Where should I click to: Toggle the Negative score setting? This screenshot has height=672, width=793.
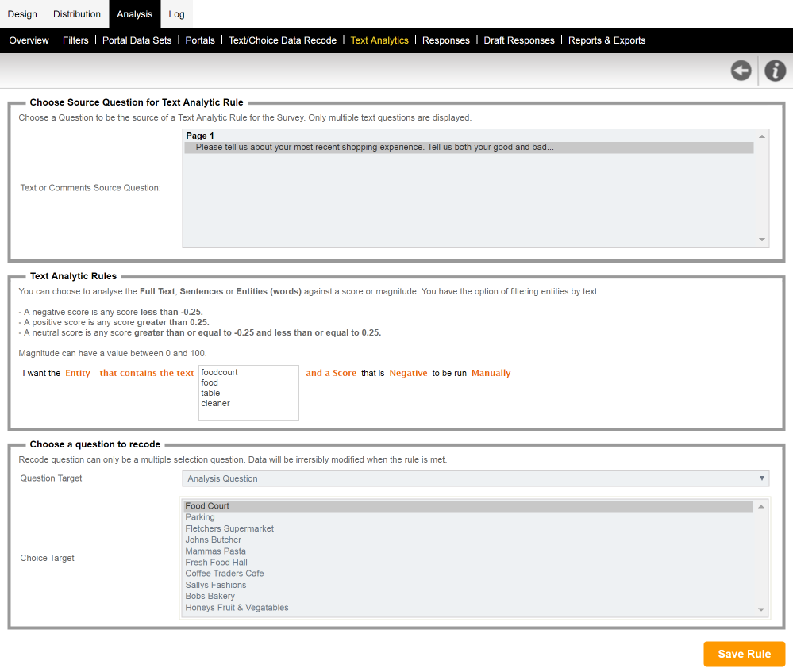pyautogui.click(x=408, y=373)
